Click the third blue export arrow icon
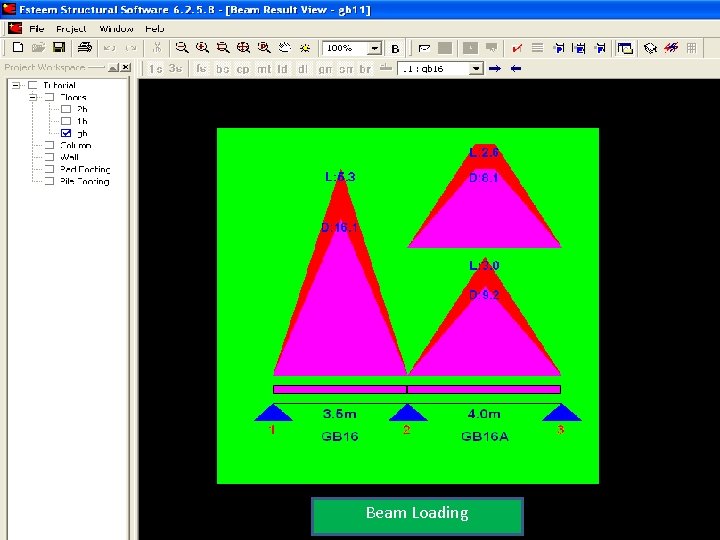 (600, 48)
